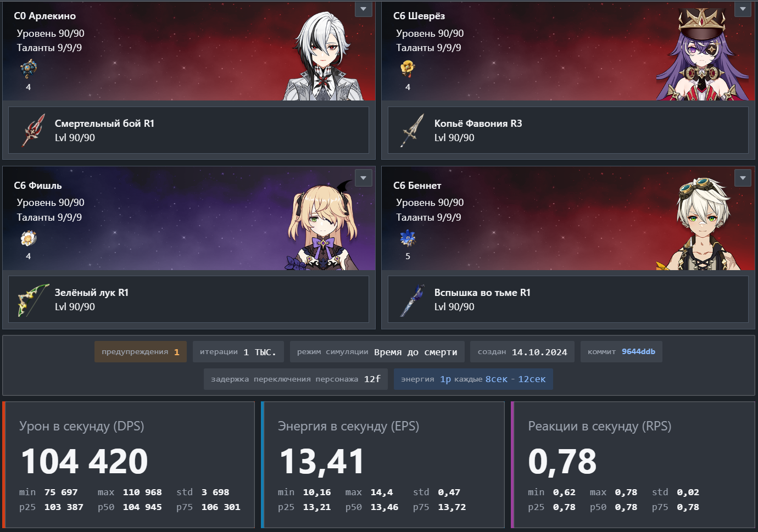758x532 pixels.
Task: Click the C6 Шеврёз name heading
Action: [419, 16]
